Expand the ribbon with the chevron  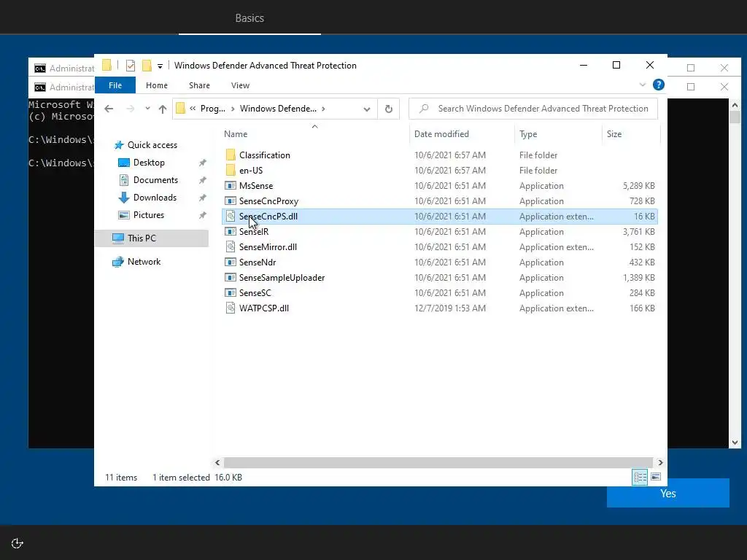click(x=642, y=85)
